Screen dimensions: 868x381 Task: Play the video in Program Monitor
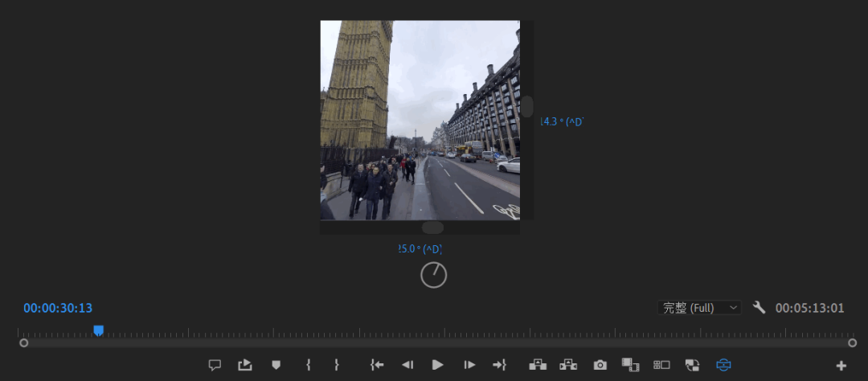(438, 365)
